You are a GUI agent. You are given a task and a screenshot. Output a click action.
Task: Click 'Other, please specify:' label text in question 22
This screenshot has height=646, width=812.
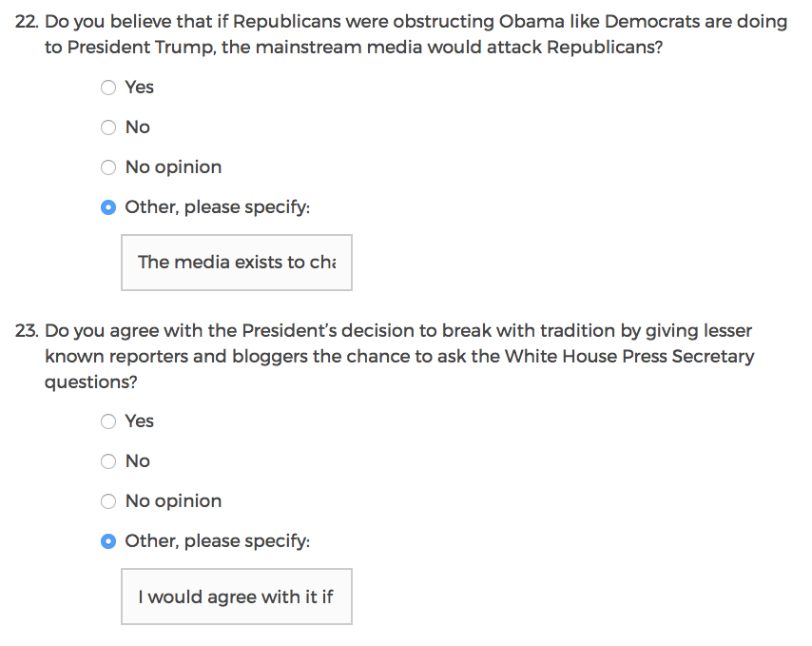pyautogui.click(x=218, y=207)
